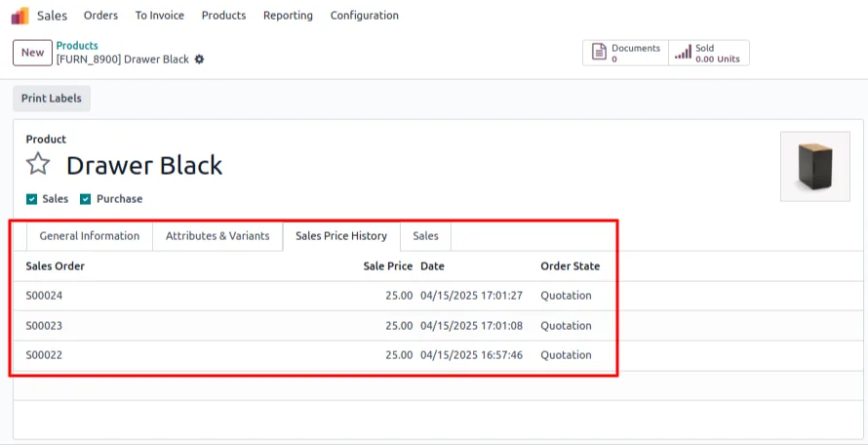868x445 pixels.
Task: Click date 04/15/2025 16:57:46
Action: (x=471, y=354)
